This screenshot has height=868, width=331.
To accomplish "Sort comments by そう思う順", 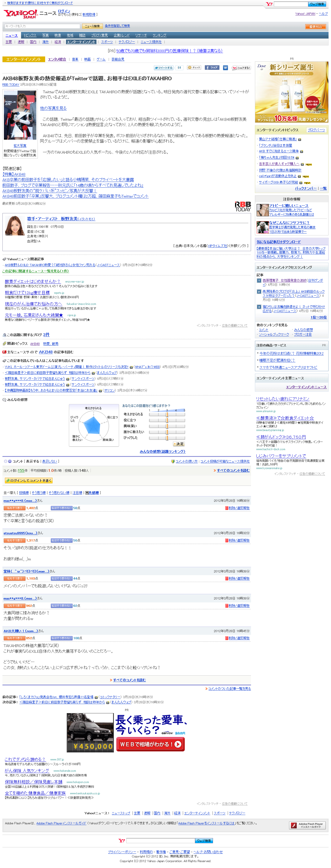I will 38,493.
